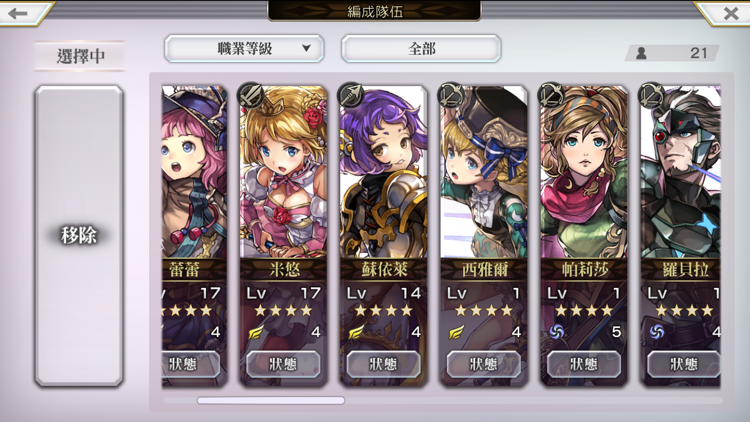Click the yellow wing element icon on 米悠's card
This screenshot has width=750, height=422.
click(256, 331)
